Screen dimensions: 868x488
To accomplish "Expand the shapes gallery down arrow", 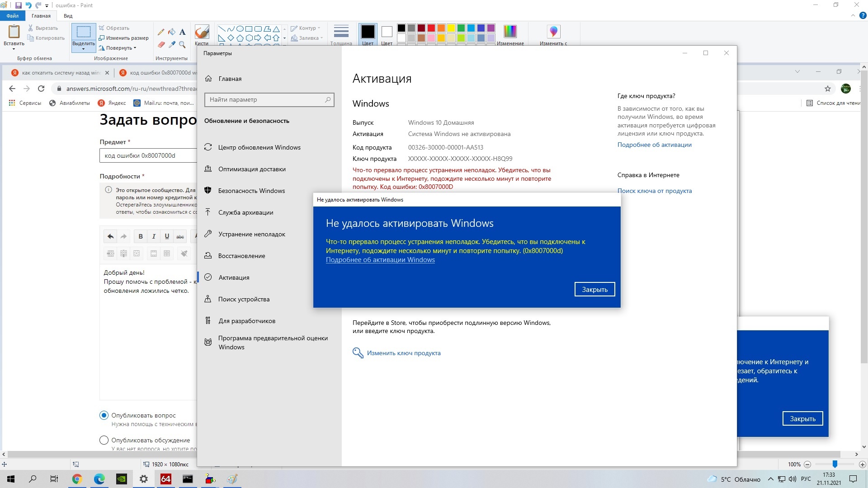I will 284,38.
